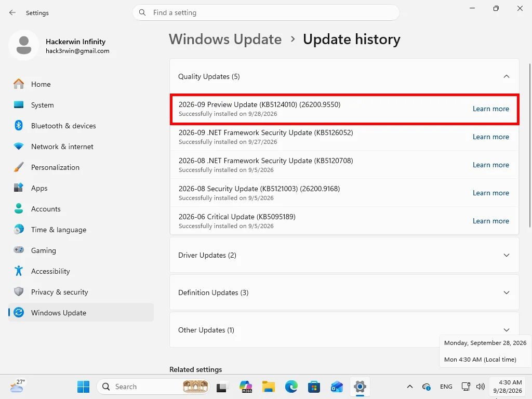
Task: Open Task View from the taskbar
Action: (221, 387)
